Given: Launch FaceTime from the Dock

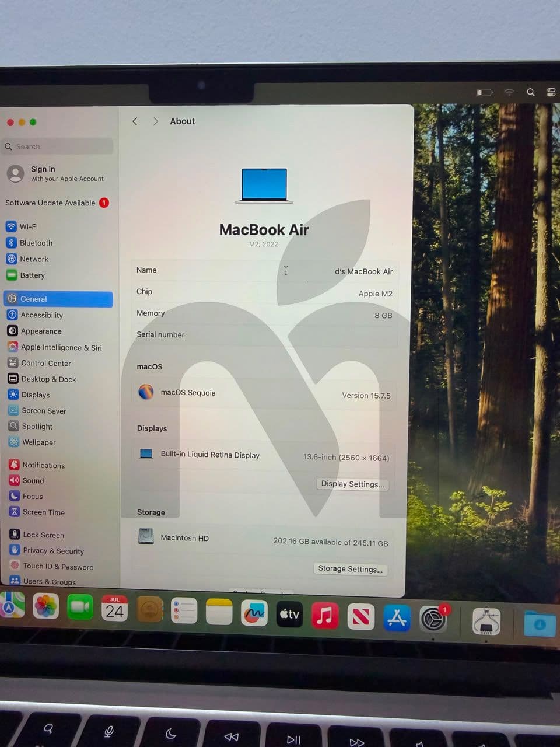Looking at the screenshot, I should (x=80, y=608).
